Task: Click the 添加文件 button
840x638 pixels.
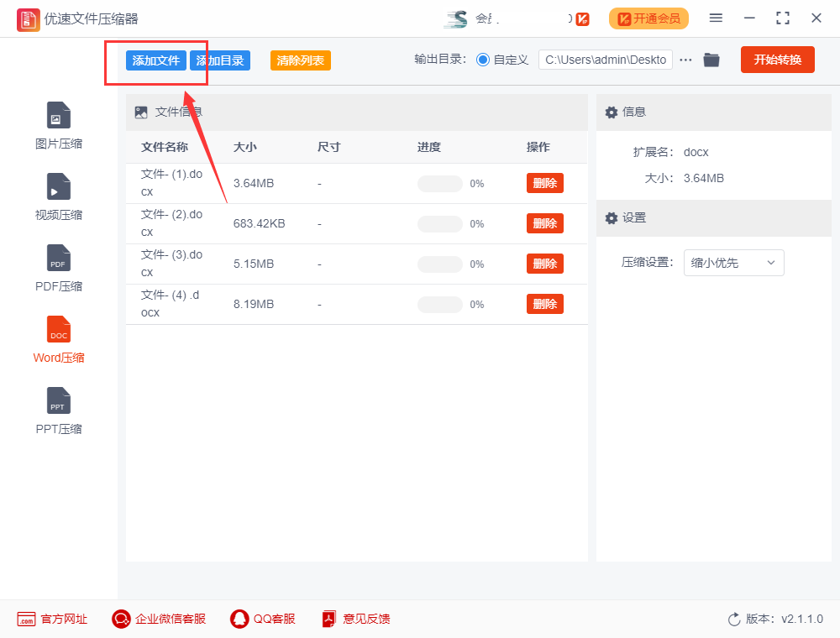Action: pos(156,60)
